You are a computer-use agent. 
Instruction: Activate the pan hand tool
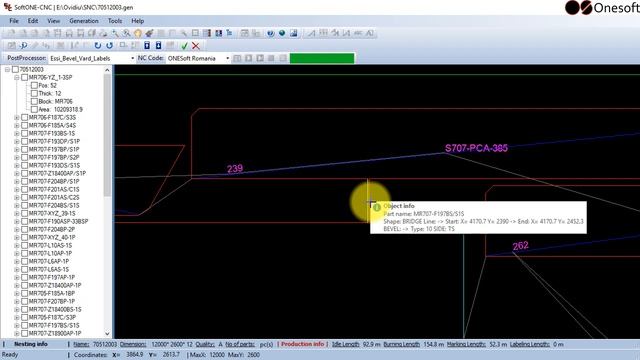pyautogui.click(x=138, y=33)
